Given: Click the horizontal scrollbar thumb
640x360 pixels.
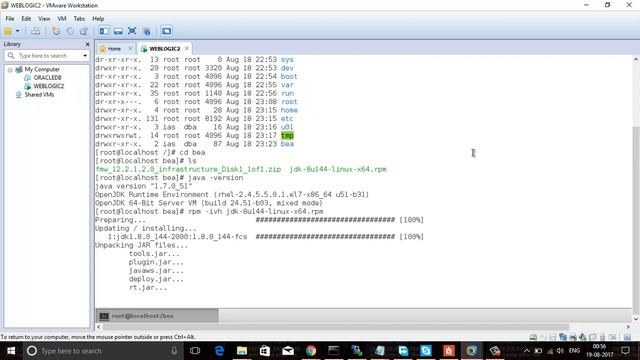Looking at the screenshot, I should click(x=336, y=327).
